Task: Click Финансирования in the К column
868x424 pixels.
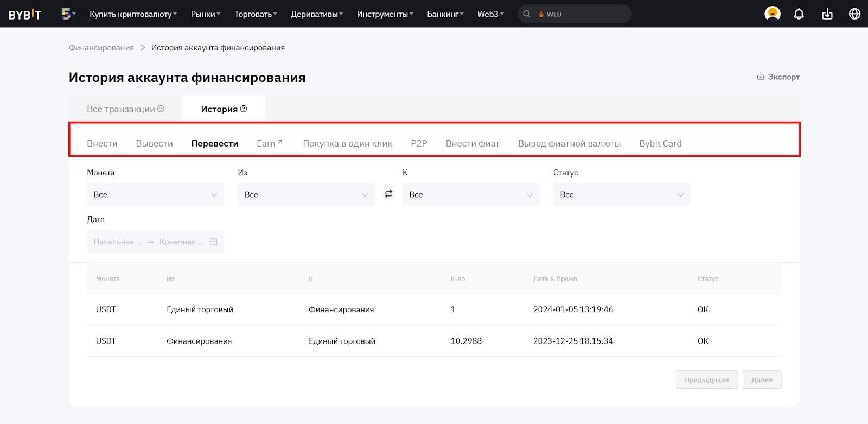Action: pyautogui.click(x=341, y=309)
